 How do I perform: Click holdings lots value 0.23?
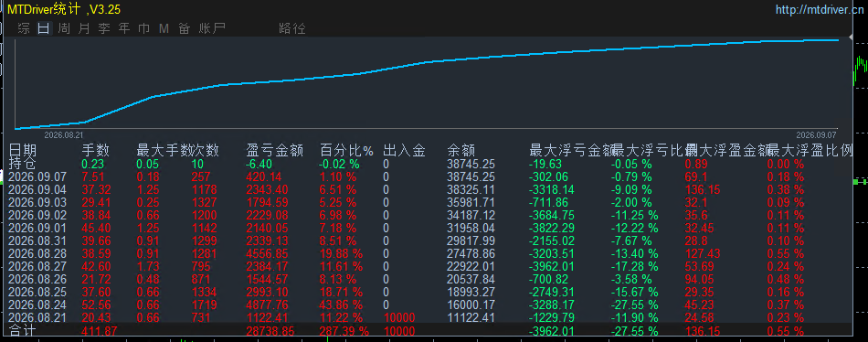click(x=92, y=164)
